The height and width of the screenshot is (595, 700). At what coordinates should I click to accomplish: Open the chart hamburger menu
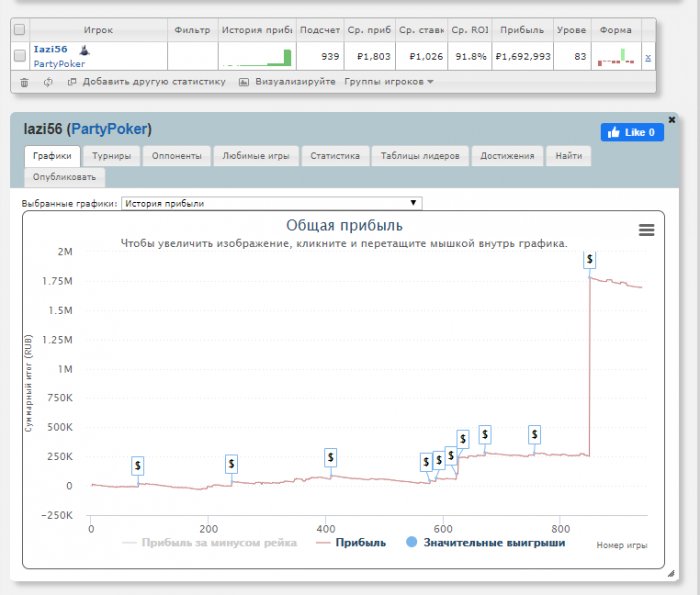(646, 230)
